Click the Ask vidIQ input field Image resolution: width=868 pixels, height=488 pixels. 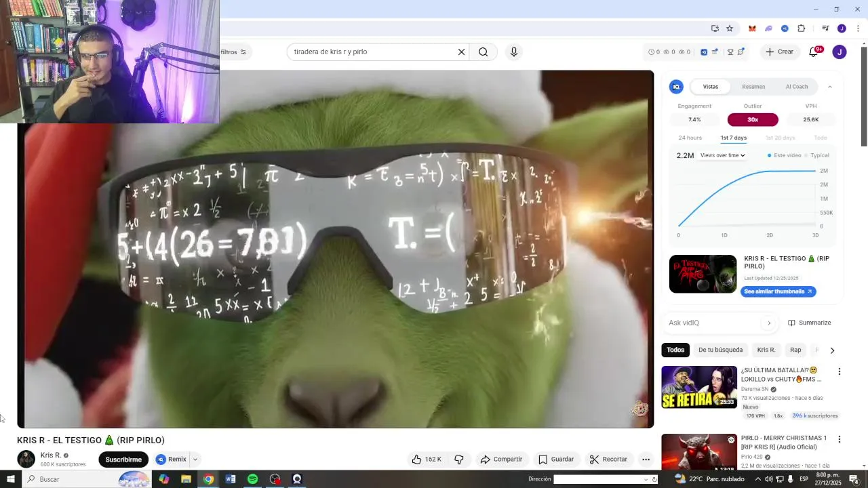tap(713, 323)
